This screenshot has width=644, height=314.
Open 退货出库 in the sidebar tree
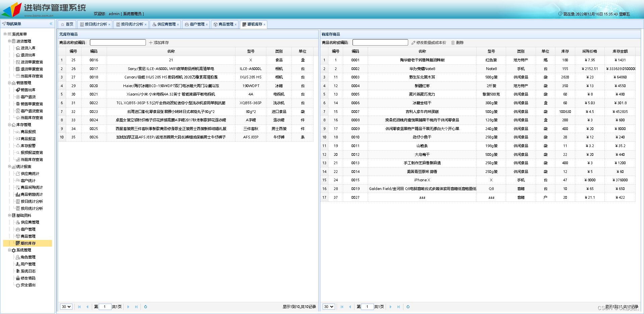tap(28, 55)
